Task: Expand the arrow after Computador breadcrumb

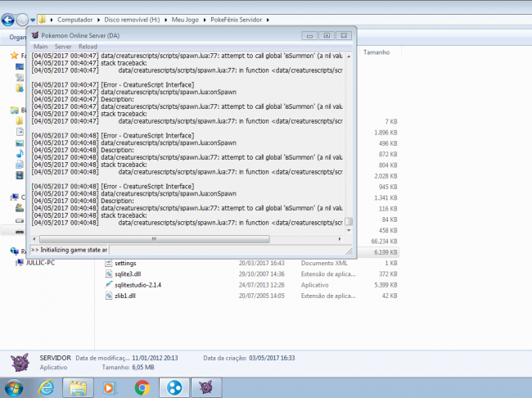Action: point(98,20)
